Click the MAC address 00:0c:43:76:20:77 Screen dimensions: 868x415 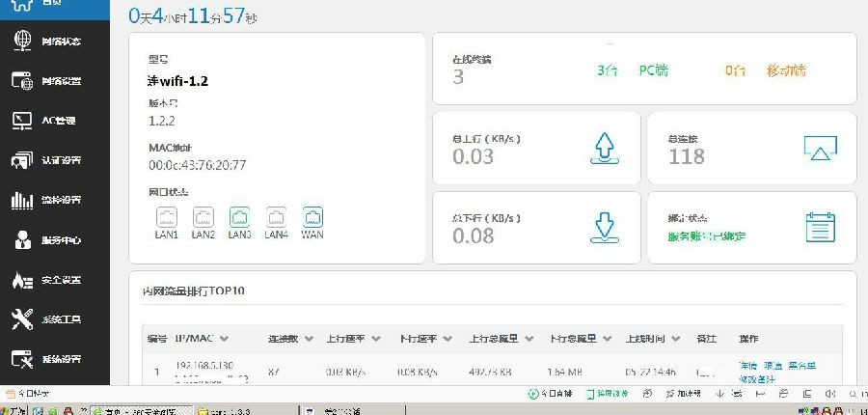[x=197, y=165]
